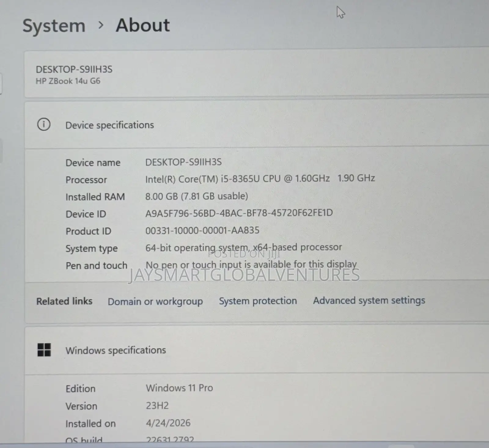Screen dimensions: 489x448
Task: Select the 23H2 version value
Action: tap(157, 406)
